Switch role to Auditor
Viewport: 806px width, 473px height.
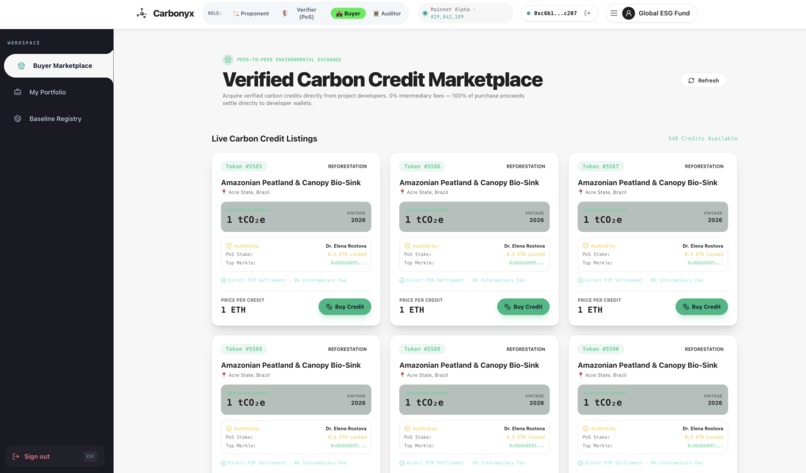point(387,13)
